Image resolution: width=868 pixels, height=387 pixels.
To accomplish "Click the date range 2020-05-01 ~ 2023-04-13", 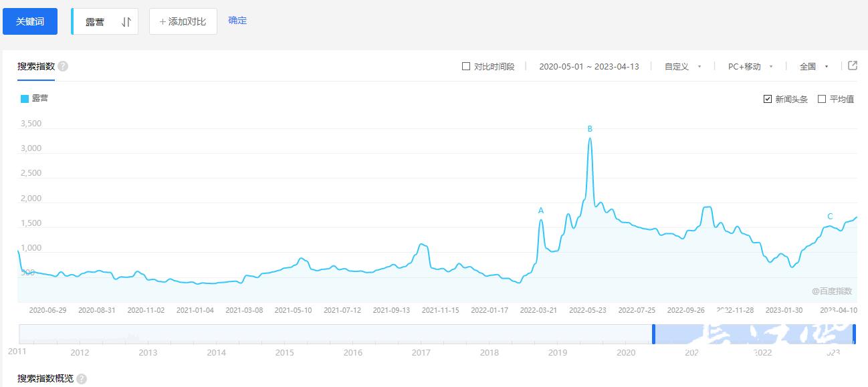I will pyautogui.click(x=588, y=66).
